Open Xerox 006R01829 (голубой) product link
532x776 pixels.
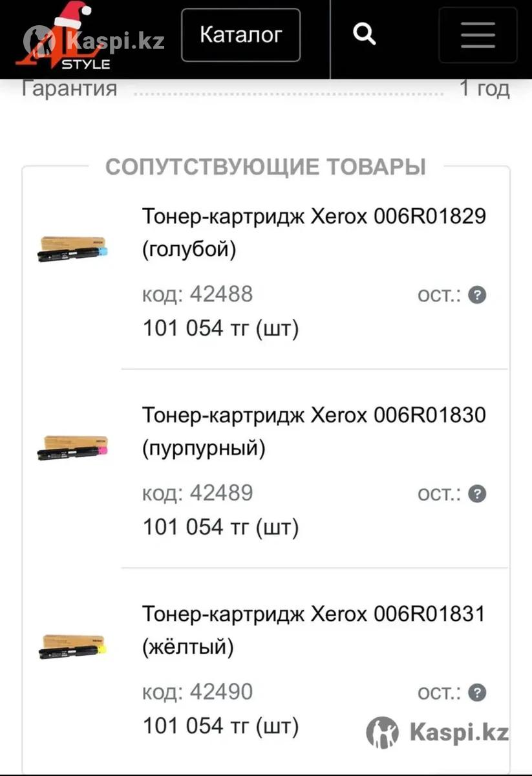coord(314,232)
